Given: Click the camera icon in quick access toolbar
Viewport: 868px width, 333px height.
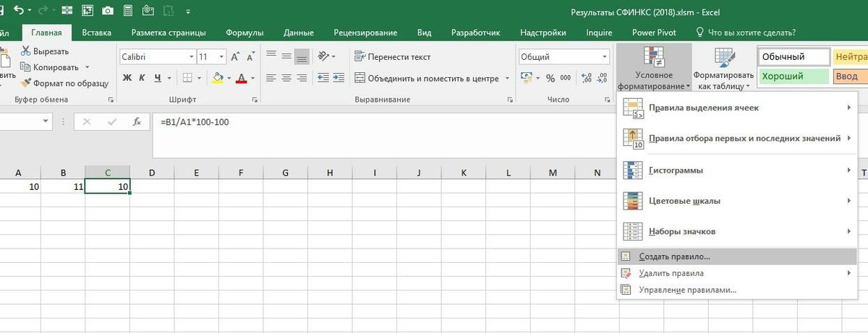Looking at the screenshot, I should click(x=107, y=11).
